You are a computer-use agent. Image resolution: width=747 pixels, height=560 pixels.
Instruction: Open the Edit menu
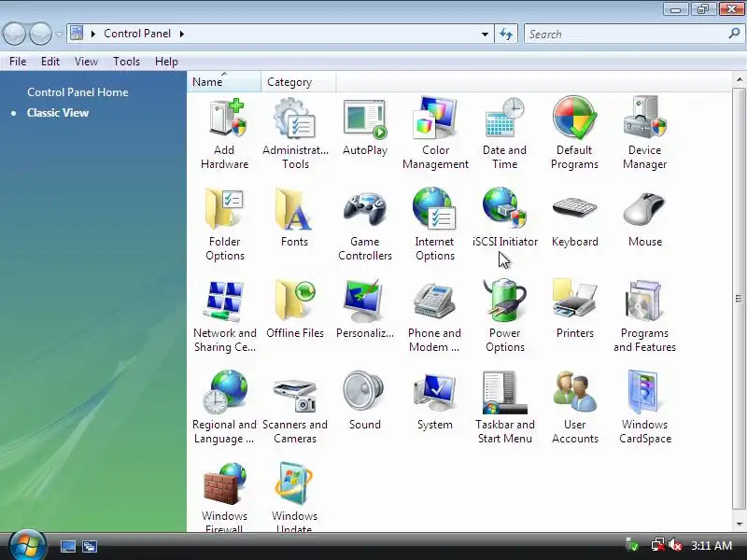tap(50, 62)
